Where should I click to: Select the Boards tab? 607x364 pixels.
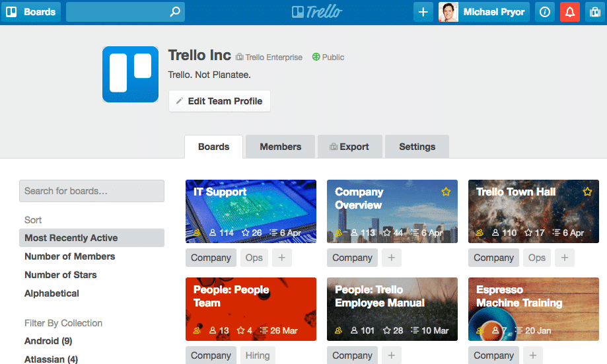click(x=214, y=147)
